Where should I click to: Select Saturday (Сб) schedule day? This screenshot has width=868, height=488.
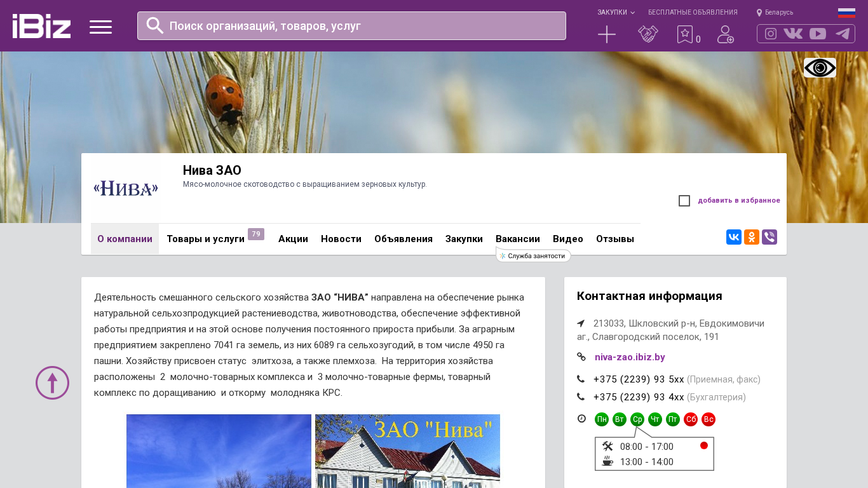click(x=691, y=419)
